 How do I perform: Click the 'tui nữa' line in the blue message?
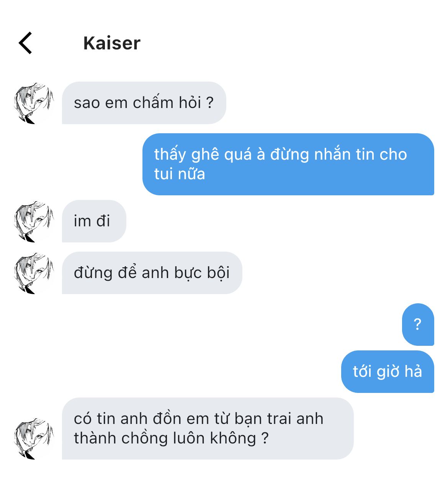pyautogui.click(x=180, y=174)
